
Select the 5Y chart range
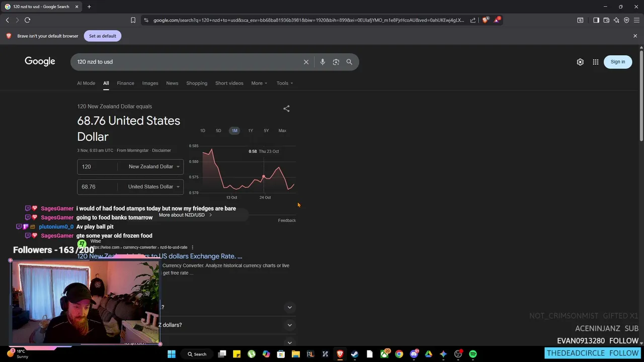[266, 131]
